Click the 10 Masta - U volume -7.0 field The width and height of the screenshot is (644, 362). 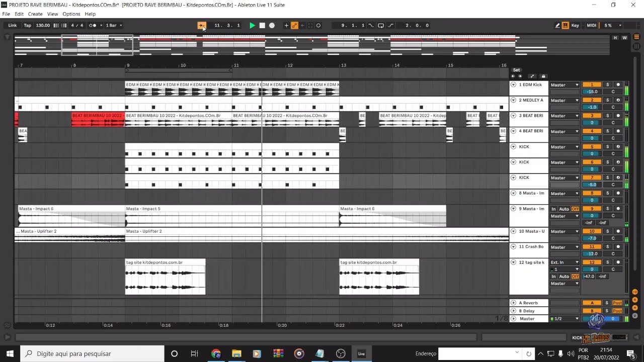pyautogui.click(x=592, y=238)
